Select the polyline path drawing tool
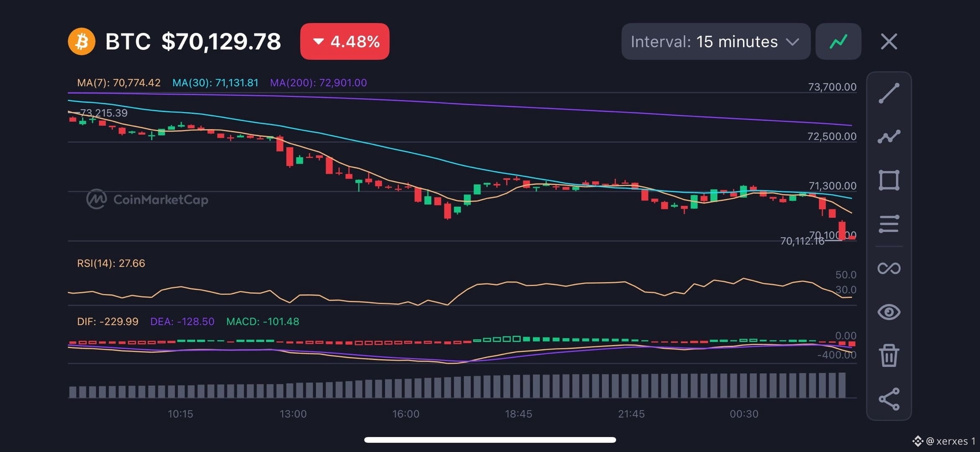Viewport: 980px width, 452px height. point(889,136)
